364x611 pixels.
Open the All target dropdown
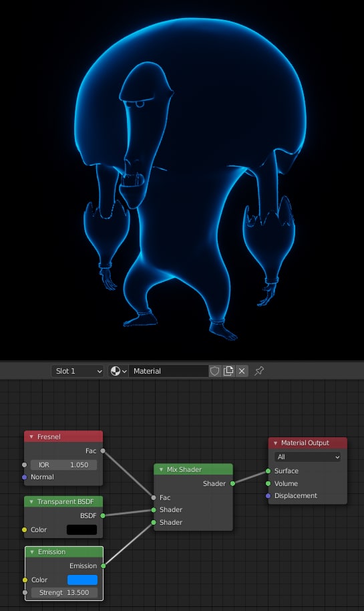pos(307,457)
